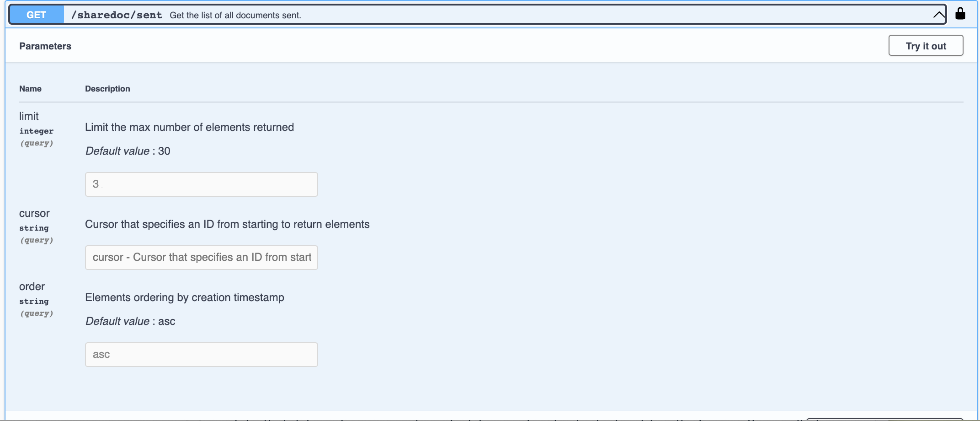Select the order input showing asc
Screen dimensions: 980x421
pos(201,355)
